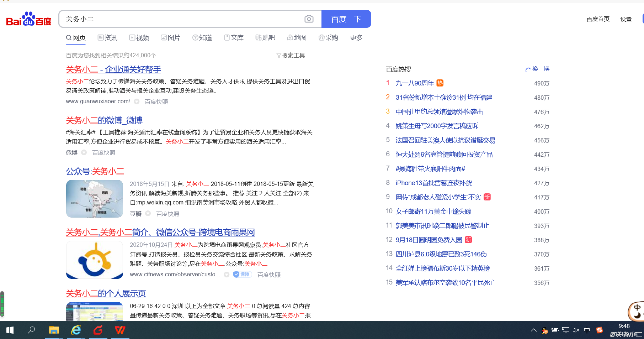The height and width of the screenshot is (339, 644).
Task: Expand dropdown arrow beside www.cifnews.com
Action: click(227, 275)
